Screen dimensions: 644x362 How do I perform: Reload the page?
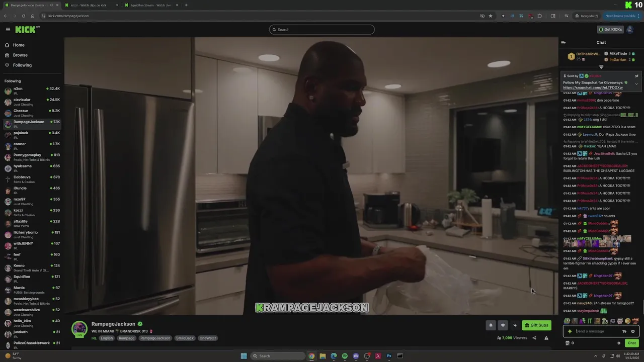23,16
